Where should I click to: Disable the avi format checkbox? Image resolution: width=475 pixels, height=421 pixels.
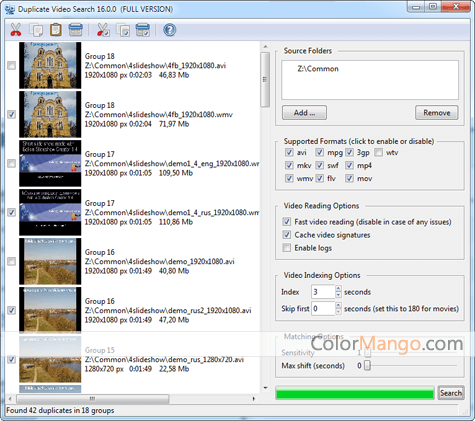[289, 153]
